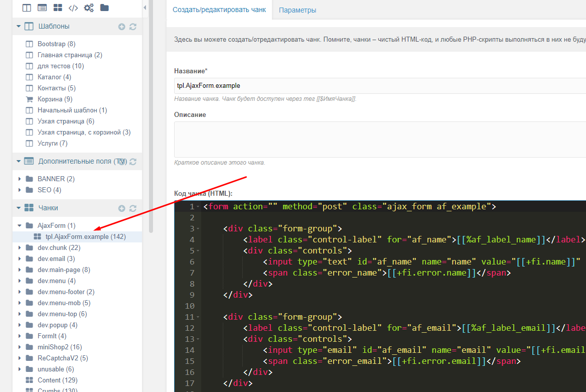Click the Название input field

click(x=380, y=86)
